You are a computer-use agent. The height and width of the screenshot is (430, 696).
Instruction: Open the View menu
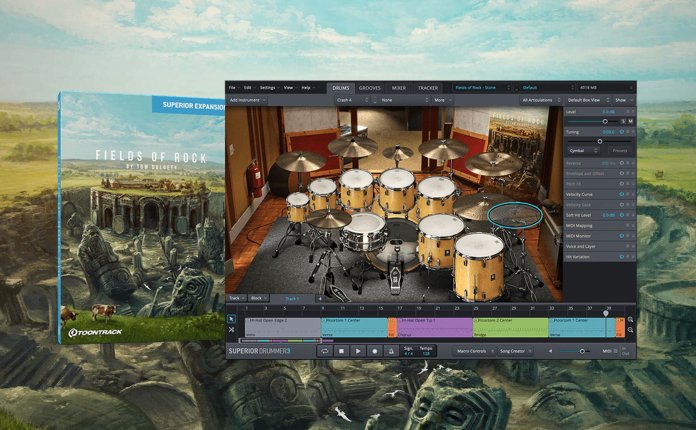pyautogui.click(x=290, y=88)
